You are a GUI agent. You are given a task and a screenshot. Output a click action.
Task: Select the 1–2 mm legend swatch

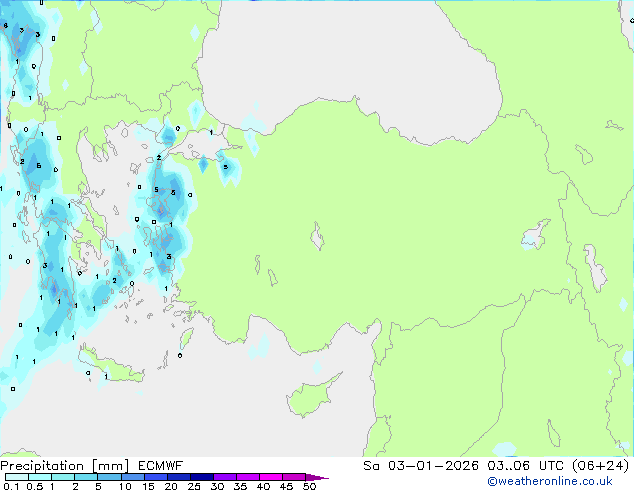[63, 477]
